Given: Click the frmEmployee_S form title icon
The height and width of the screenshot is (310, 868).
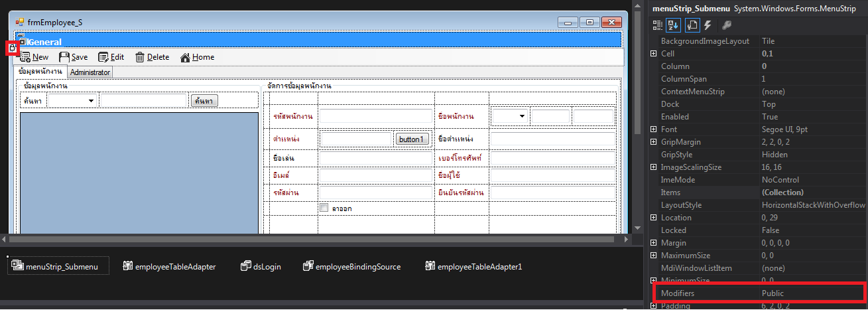Looking at the screenshot, I should tap(20, 22).
